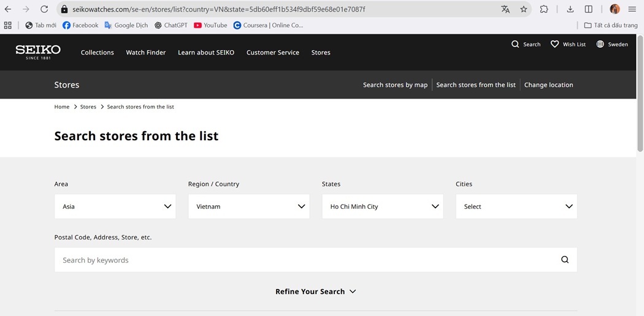The height and width of the screenshot is (316, 644).
Task: Bookmark page with star icon
Action: pyautogui.click(x=523, y=9)
